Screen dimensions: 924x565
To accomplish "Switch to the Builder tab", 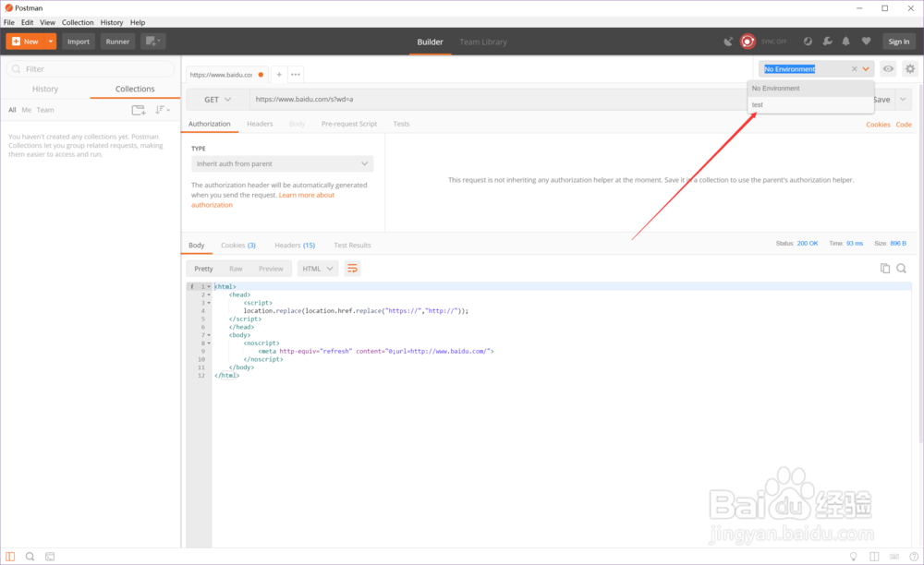I will (x=430, y=42).
